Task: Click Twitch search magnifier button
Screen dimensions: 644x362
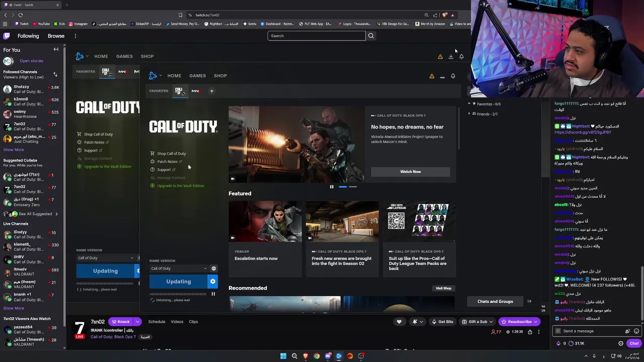Action: coord(371,36)
